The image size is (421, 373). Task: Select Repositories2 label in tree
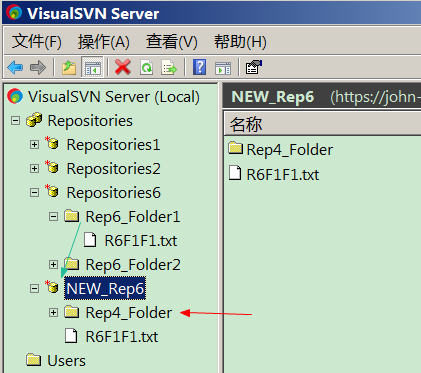pyautogui.click(x=113, y=169)
